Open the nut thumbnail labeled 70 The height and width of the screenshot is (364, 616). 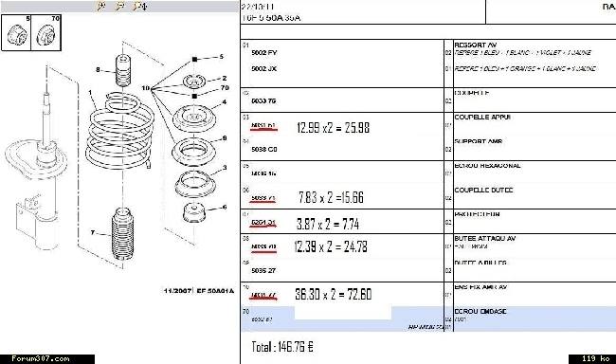coord(46,33)
